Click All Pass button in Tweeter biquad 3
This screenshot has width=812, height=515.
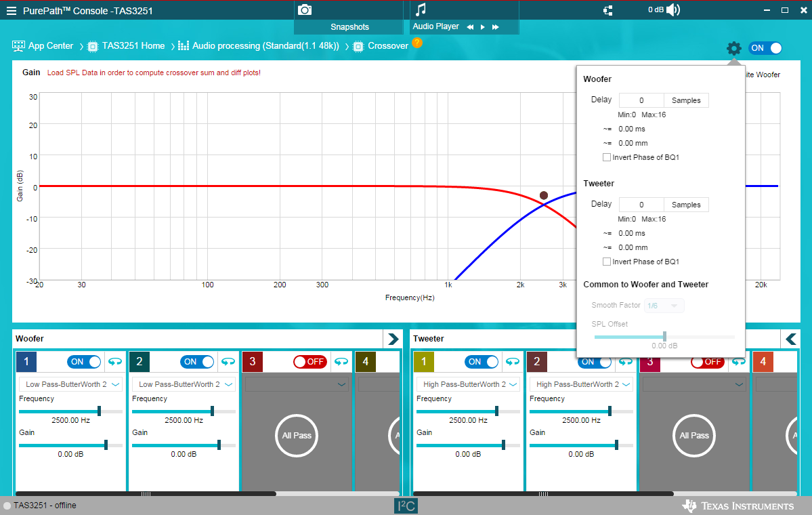pos(694,436)
